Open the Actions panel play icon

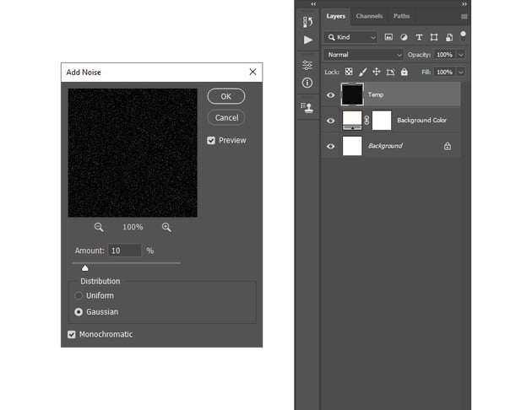click(308, 40)
